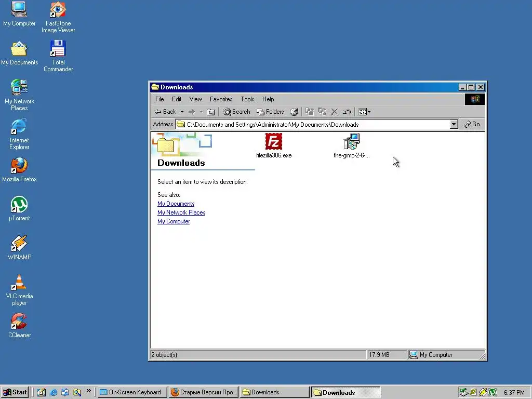Image resolution: width=532 pixels, height=399 pixels.
Task: Click the Undo toolbar icon
Action: pos(347,112)
